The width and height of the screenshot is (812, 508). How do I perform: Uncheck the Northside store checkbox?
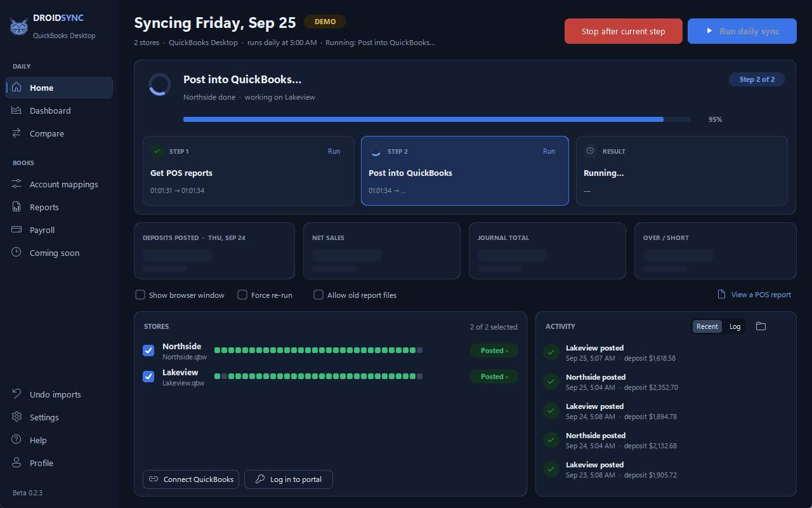tap(148, 351)
